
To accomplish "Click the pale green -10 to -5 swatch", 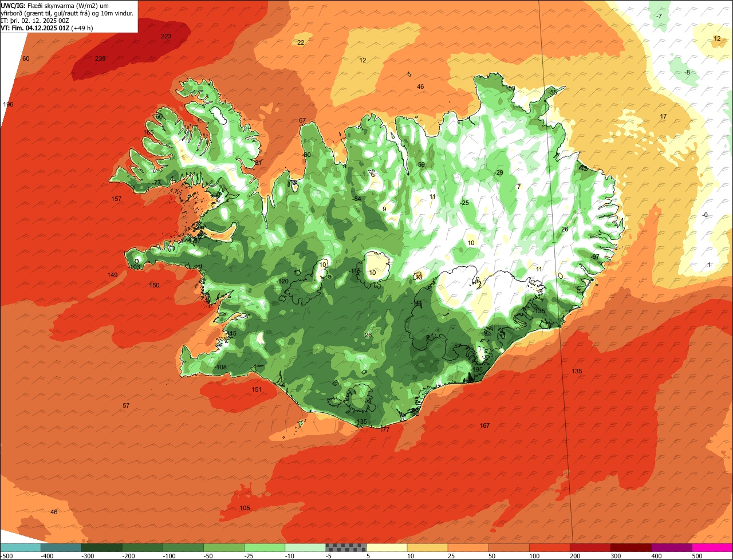I will [305, 548].
